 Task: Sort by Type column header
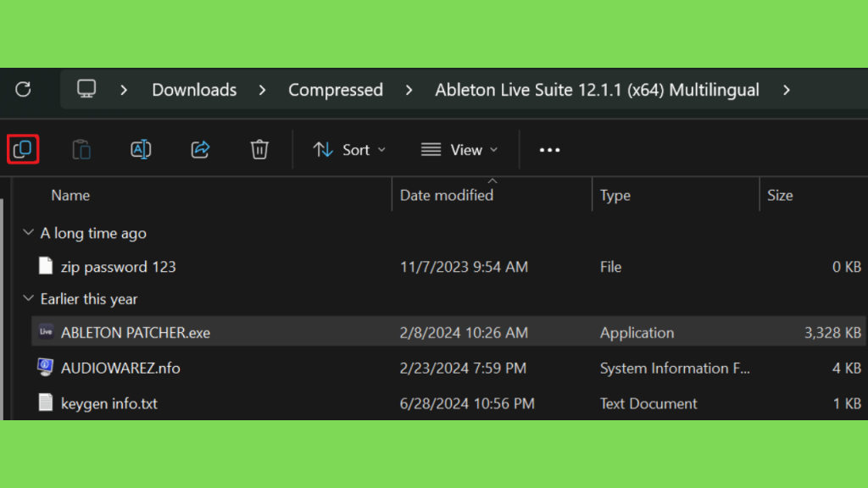pos(615,196)
